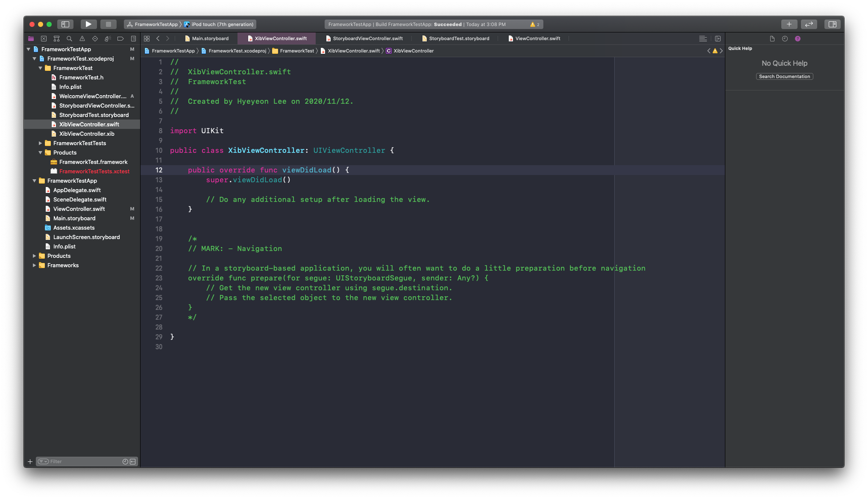This screenshot has height=499, width=868.
Task: Toggle the source-control status filter in the navigator filter bar
Action: [133, 461]
